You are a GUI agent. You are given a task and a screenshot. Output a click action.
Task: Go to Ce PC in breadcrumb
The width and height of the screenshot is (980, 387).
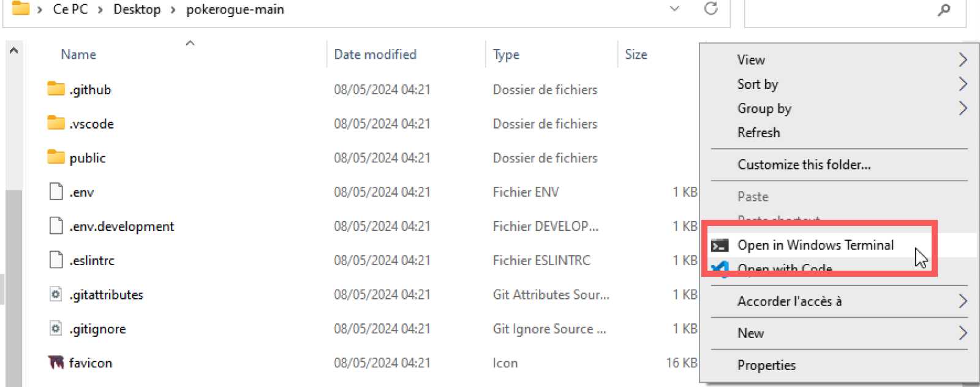(x=70, y=9)
